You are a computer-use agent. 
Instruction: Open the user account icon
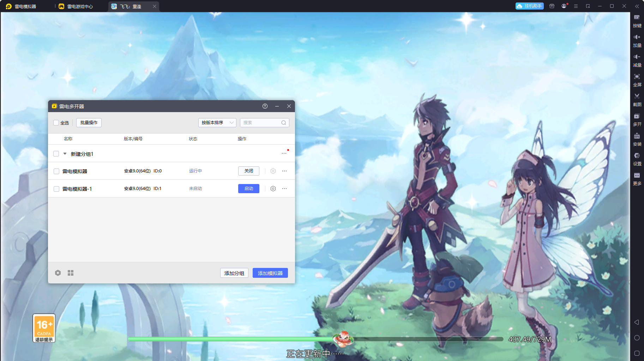564,6
